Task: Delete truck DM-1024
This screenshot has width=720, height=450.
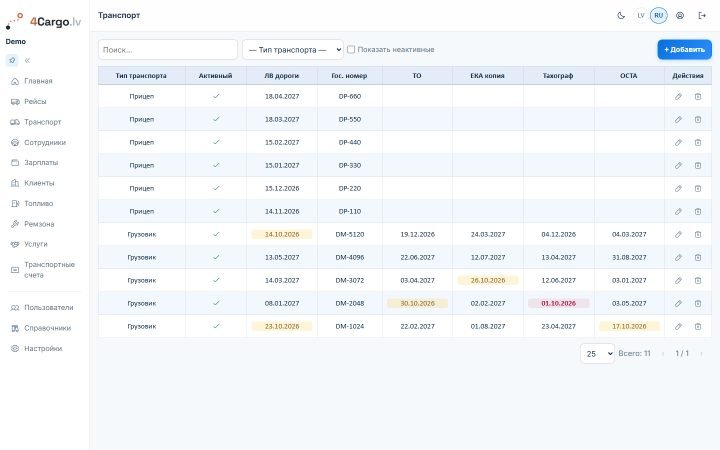Action: pos(698,326)
